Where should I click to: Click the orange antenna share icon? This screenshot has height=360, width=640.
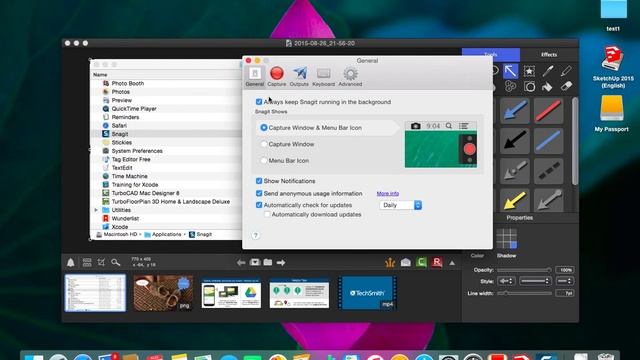(390, 262)
